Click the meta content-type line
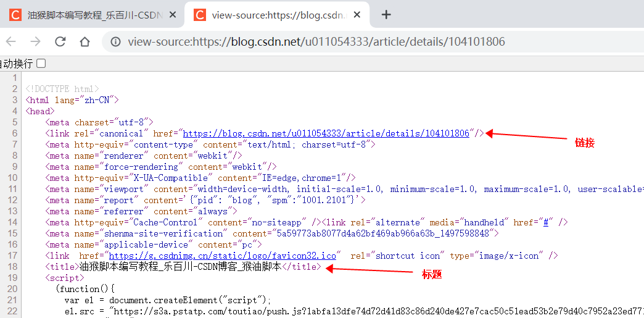This screenshot has height=318, width=644. (210, 144)
